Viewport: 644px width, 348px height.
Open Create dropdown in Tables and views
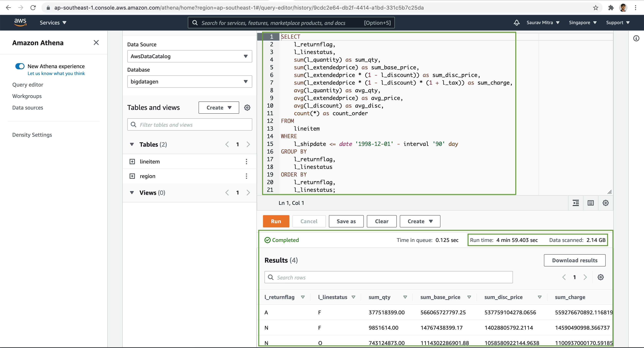tap(219, 108)
